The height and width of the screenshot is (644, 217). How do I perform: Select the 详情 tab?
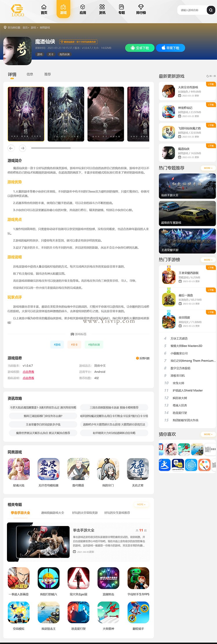12,75
